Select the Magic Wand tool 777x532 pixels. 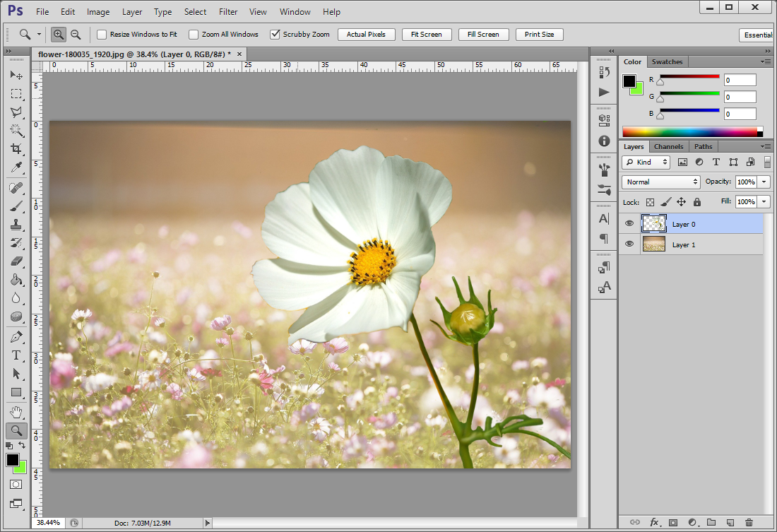[16, 130]
